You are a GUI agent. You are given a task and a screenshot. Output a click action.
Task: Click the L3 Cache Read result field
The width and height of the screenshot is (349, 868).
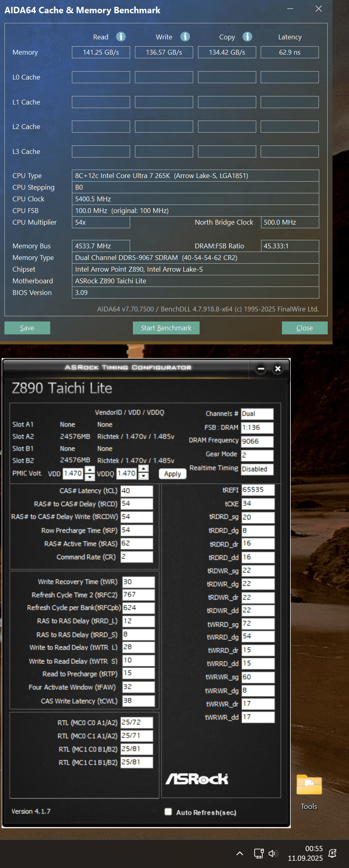[101, 151]
